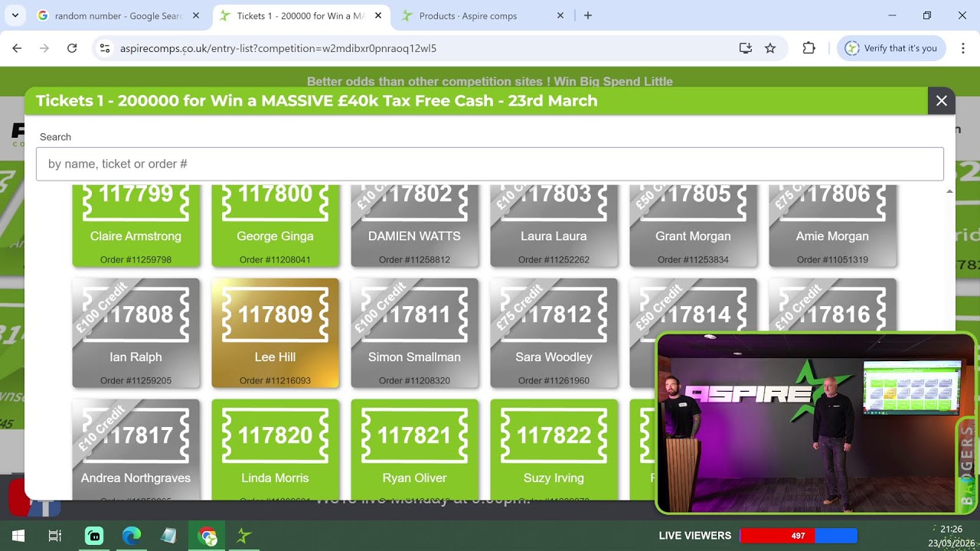Click the Aspire livestream video overlay
Viewport: 980px width, 551px height.
(x=816, y=422)
